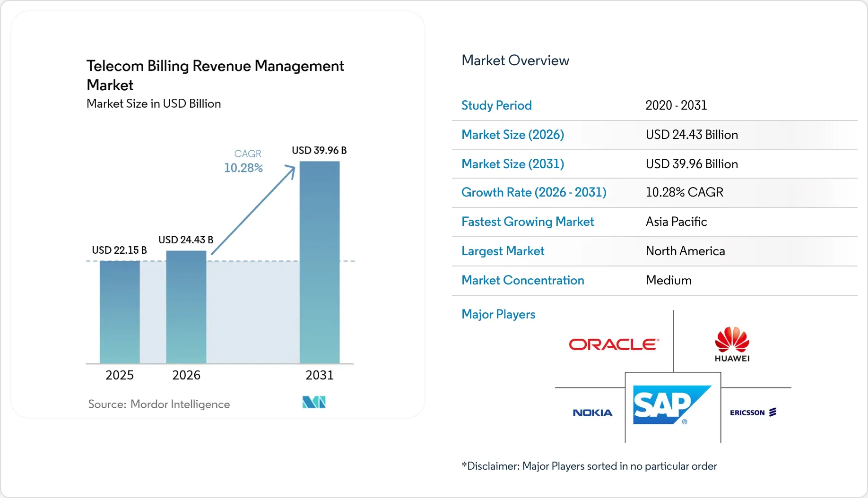Click the Largest Market label
This screenshot has height=498, width=868.
[x=503, y=251]
